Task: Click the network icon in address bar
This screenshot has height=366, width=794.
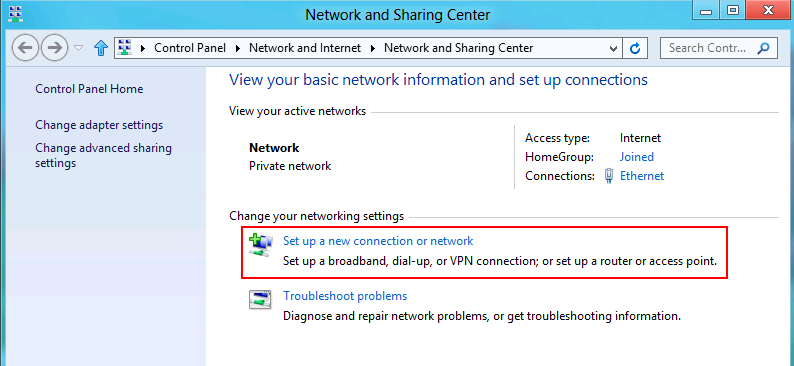Action: coord(125,48)
